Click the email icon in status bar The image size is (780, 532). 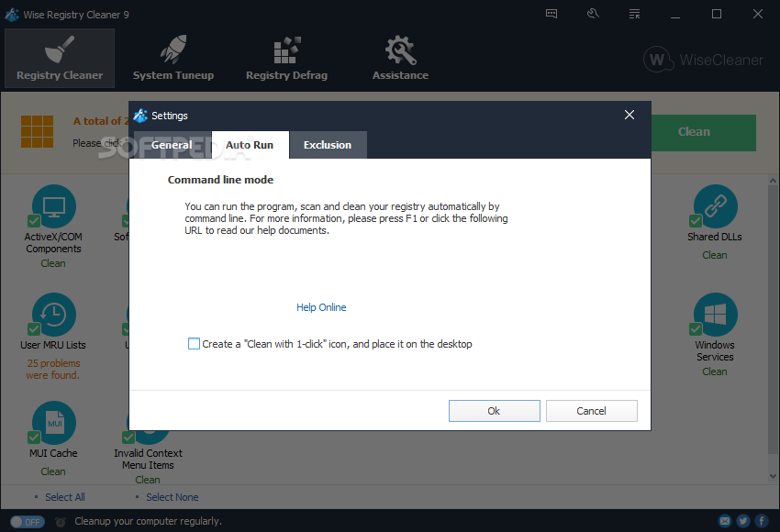pyautogui.click(x=725, y=521)
